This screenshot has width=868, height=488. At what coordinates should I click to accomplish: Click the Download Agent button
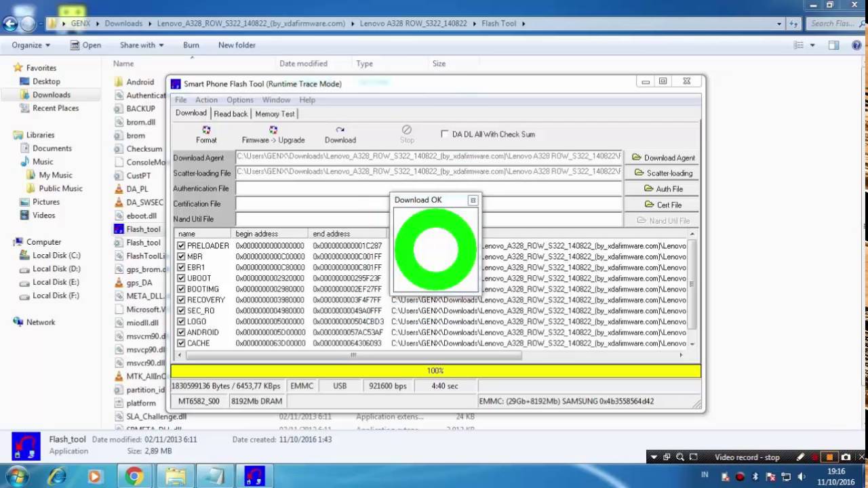pyautogui.click(x=663, y=158)
